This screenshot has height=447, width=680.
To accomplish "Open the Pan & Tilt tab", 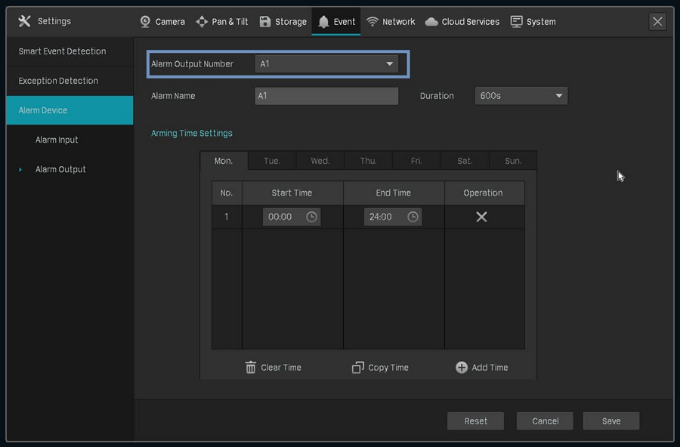I will tap(222, 21).
